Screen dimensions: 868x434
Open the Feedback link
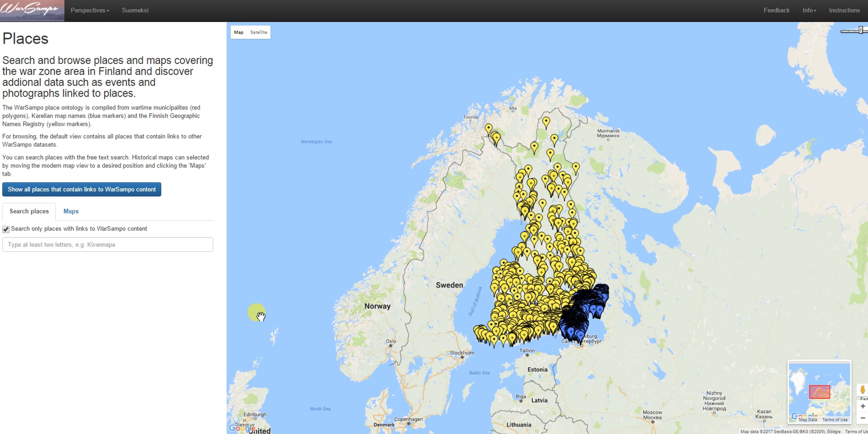pyautogui.click(x=776, y=10)
